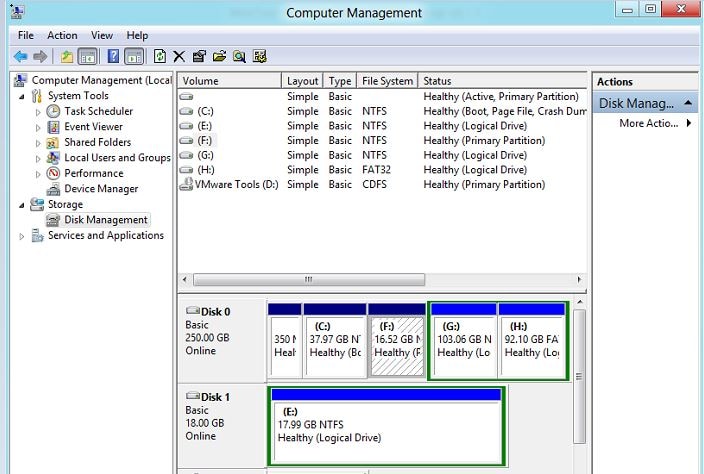704x474 pixels.
Task: Click the Delete X toolbar icon
Action: pos(179,57)
